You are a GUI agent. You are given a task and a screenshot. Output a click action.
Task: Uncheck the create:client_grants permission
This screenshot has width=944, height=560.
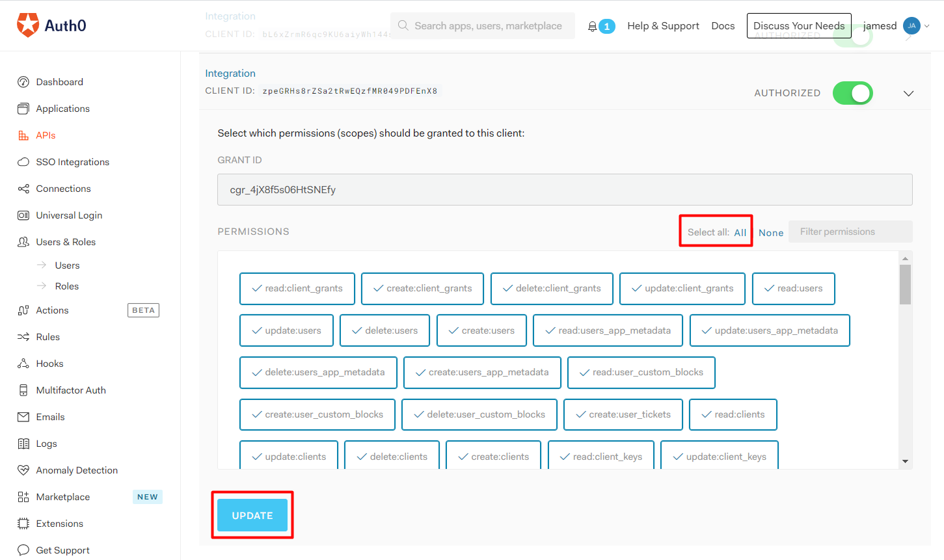[x=422, y=289]
